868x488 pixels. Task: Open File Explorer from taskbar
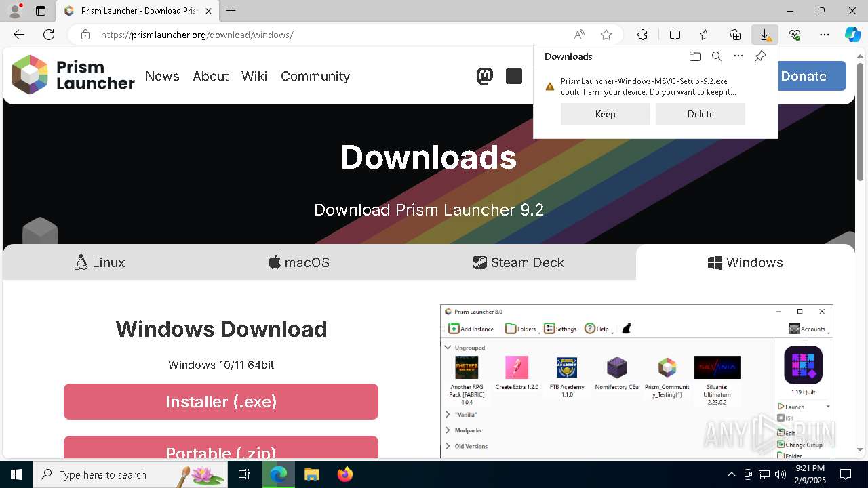pyautogui.click(x=311, y=474)
